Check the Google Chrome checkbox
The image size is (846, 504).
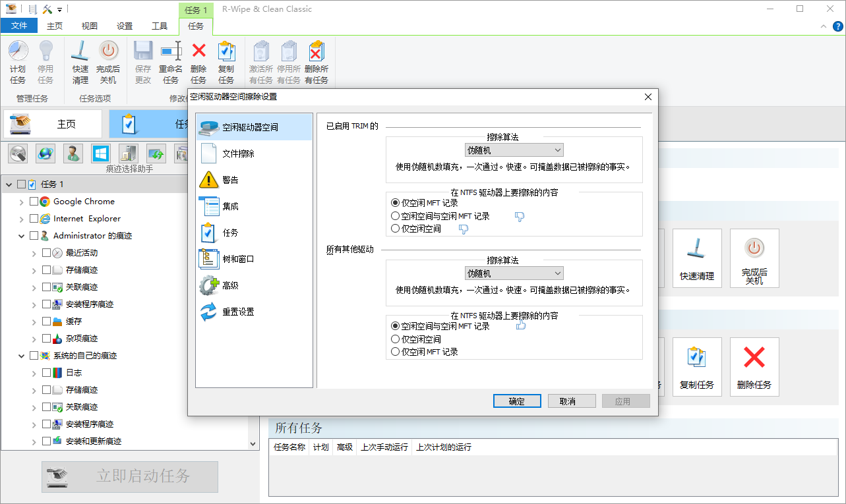[x=34, y=202]
